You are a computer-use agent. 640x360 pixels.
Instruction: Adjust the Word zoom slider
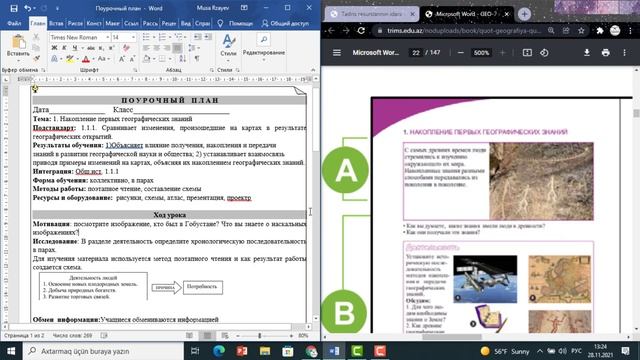[x=260, y=336]
